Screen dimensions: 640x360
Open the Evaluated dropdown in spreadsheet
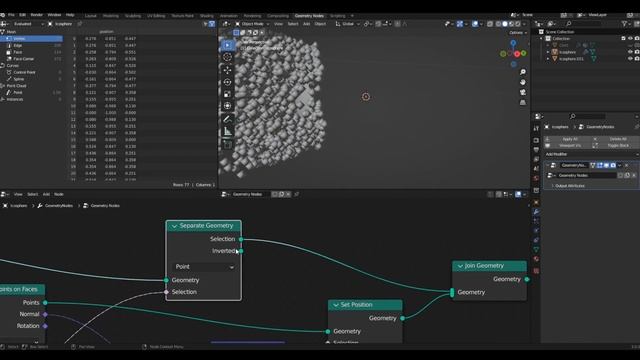[28, 24]
